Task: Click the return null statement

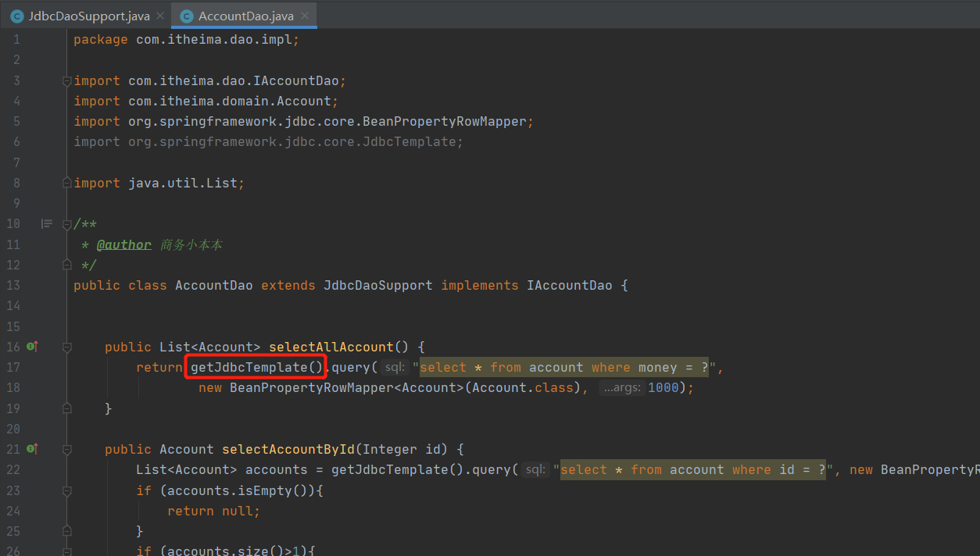Action: coord(213,511)
